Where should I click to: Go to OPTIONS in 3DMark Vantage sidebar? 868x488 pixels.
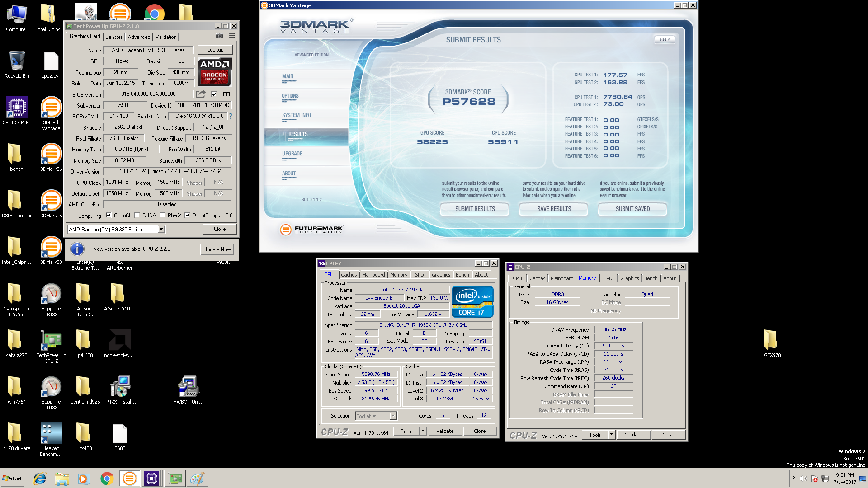(290, 96)
